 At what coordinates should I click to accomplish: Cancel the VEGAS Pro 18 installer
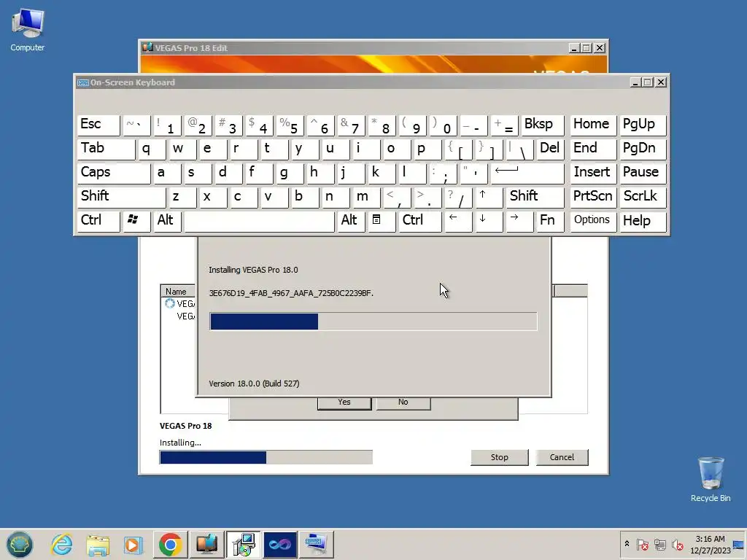click(x=562, y=457)
